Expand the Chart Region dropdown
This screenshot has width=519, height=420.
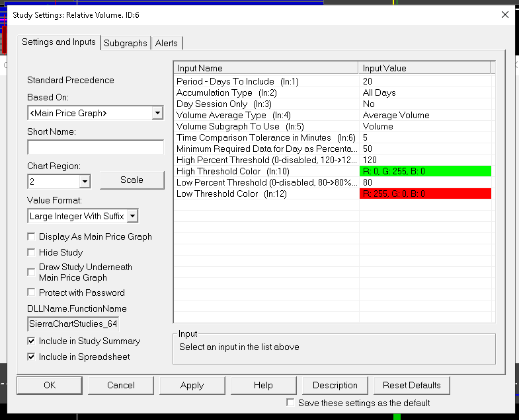(x=85, y=182)
